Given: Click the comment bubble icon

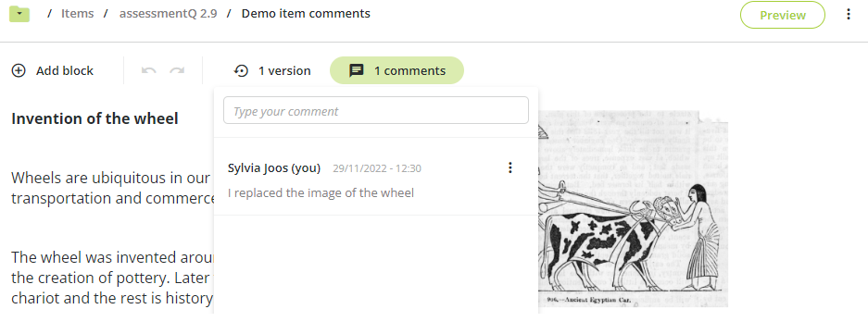Looking at the screenshot, I should (x=357, y=71).
